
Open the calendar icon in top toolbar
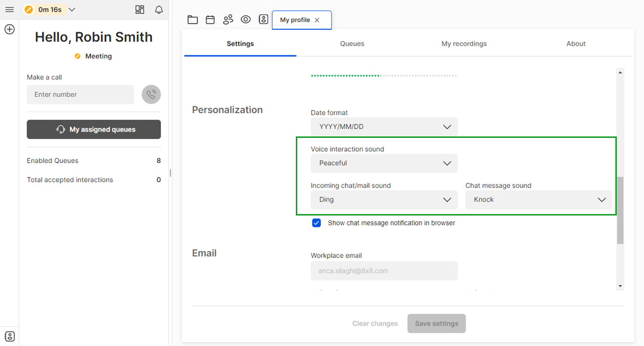tap(210, 20)
